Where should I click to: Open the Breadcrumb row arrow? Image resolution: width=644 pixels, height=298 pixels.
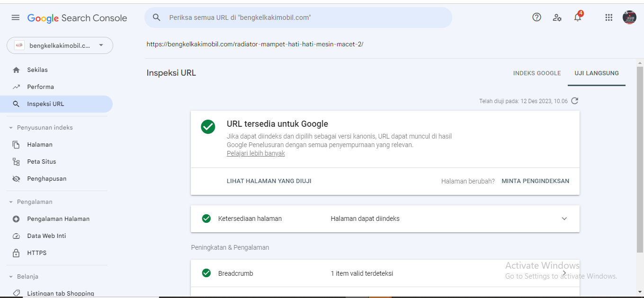coord(564,273)
